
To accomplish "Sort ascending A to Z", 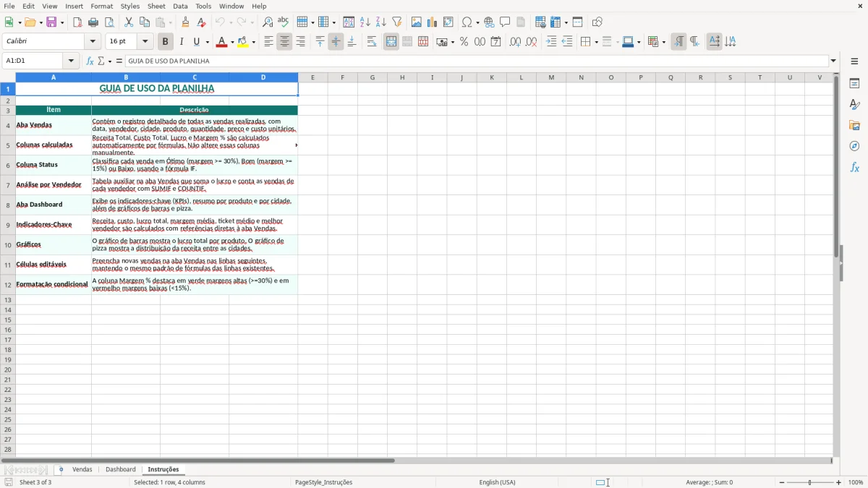I will pos(365,22).
